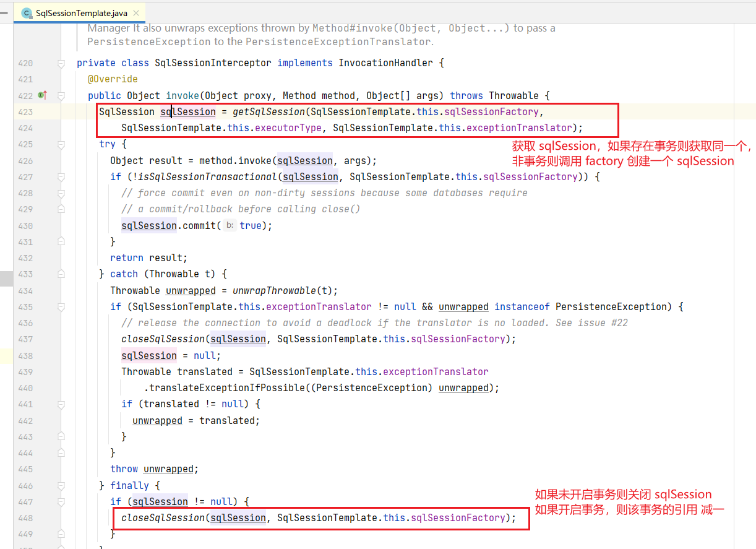Fold the catch block at line 433
756x549 pixels.
click(x=61, y=274)
